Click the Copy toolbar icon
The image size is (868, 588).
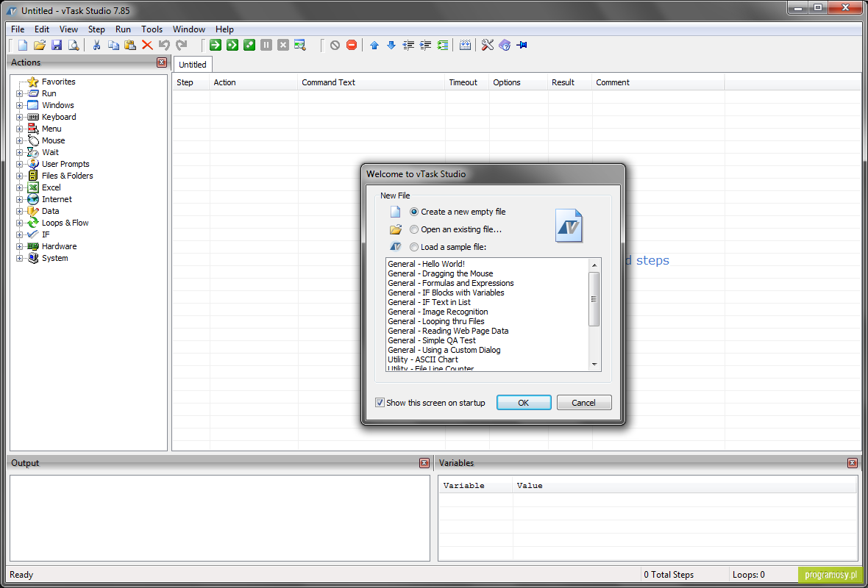(x=113, y=46)
